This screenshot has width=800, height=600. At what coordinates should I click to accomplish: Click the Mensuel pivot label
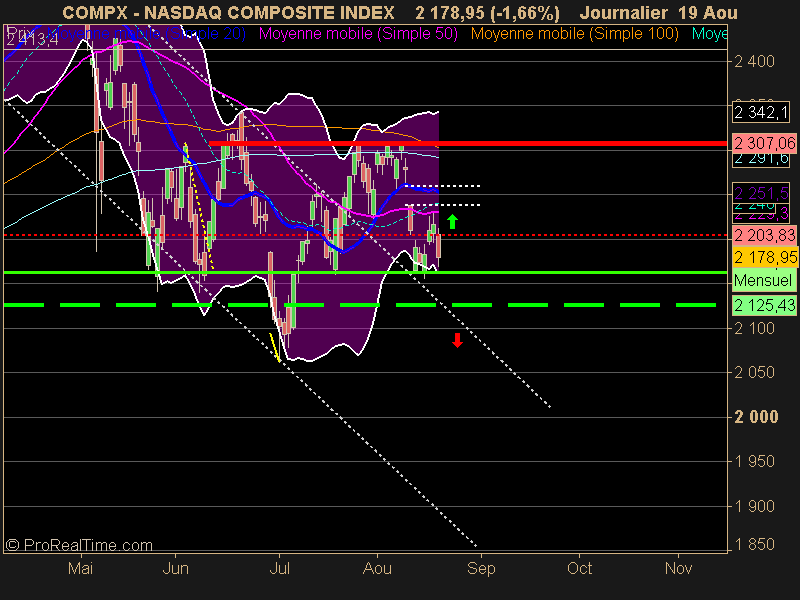763,280
